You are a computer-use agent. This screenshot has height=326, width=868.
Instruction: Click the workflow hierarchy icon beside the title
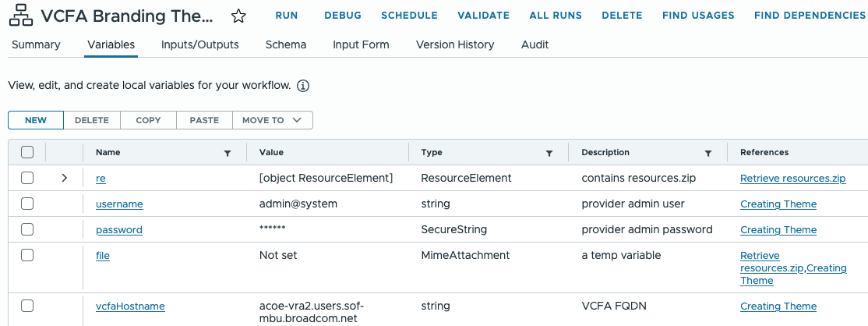click(20, 16)
